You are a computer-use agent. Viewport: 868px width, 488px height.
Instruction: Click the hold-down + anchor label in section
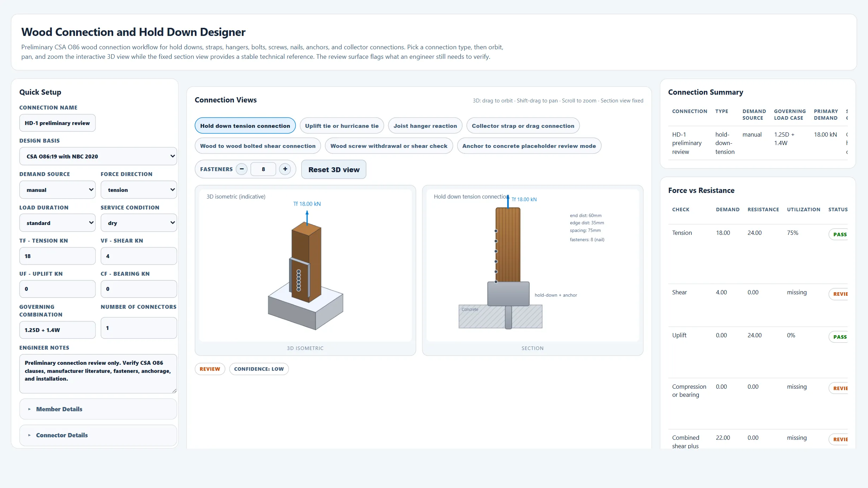pyautogui.click(x=556, y=295)
